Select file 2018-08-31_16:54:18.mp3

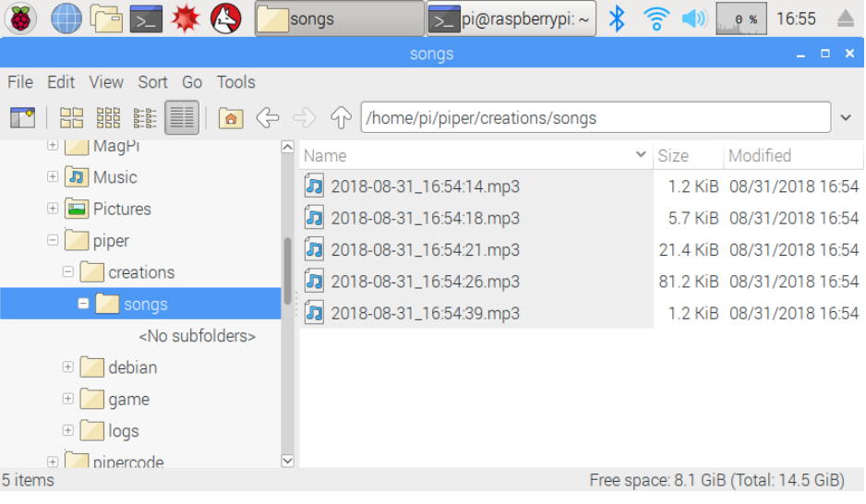(x=426, y=218)
